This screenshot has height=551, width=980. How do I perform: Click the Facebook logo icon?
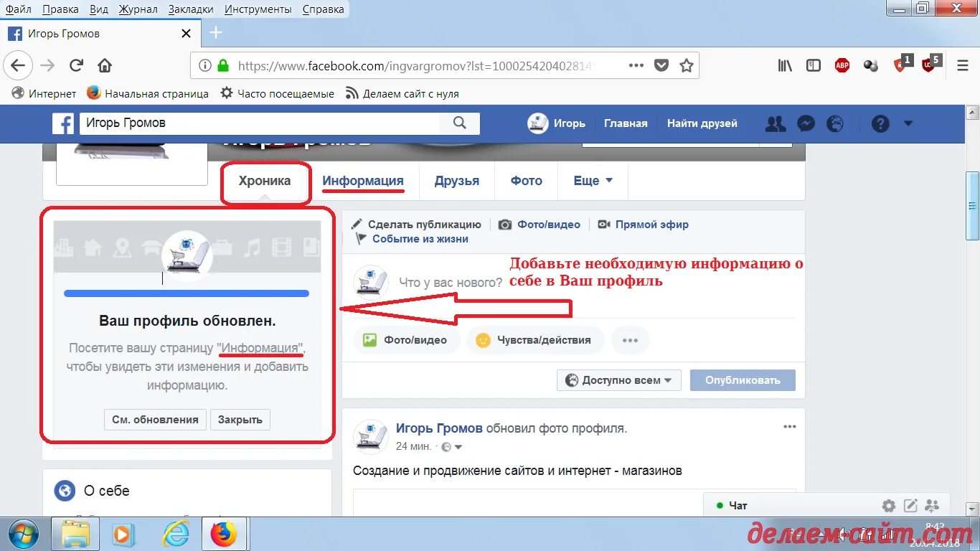click(63, 123)
